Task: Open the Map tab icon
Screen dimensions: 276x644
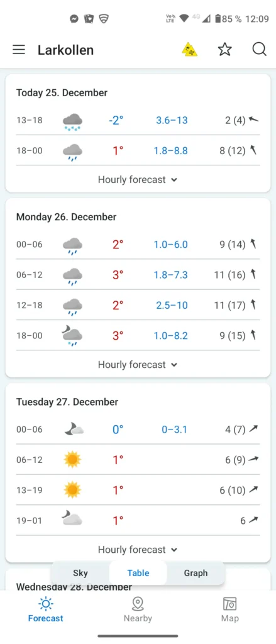Action: 229,609
